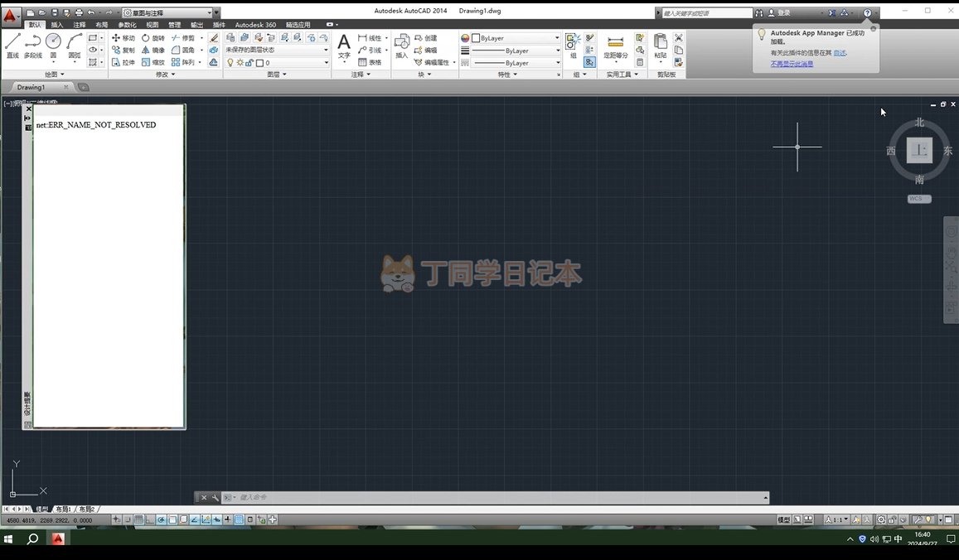Expand the 实用工具 panel

(622, 74)
